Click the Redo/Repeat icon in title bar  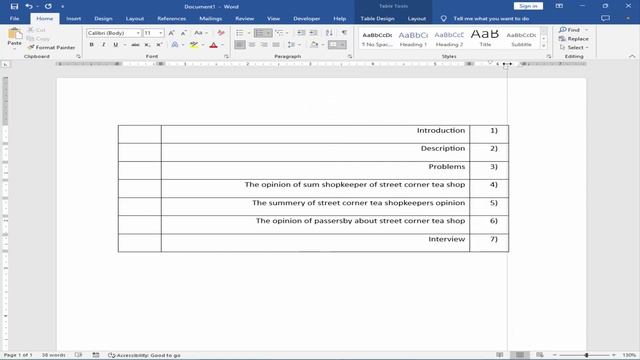48,6
